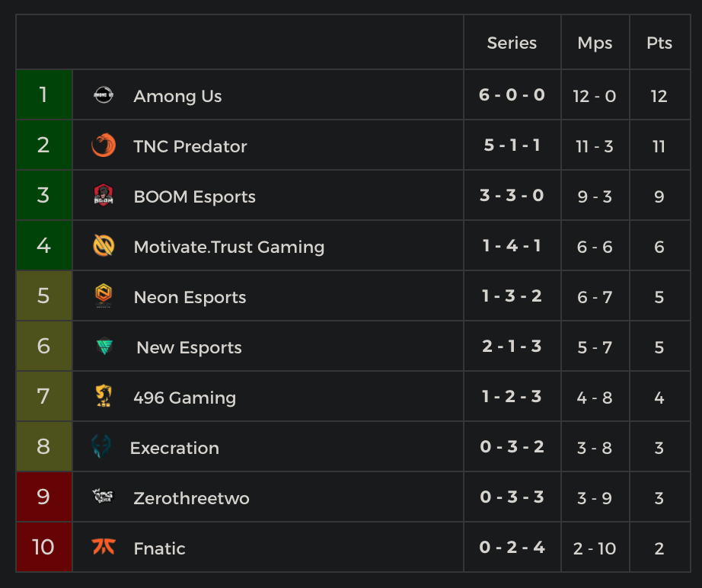This screenshot has height=588, width=702.
Task: Click the BOOM Esports team logo
Action: point(104,196)
